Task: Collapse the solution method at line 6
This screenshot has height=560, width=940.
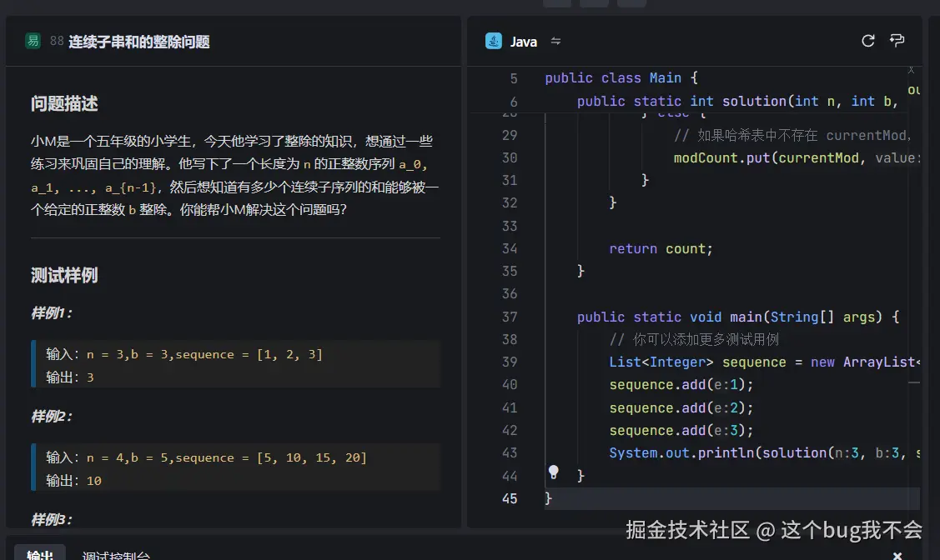Action: click(x=531, y=100)
